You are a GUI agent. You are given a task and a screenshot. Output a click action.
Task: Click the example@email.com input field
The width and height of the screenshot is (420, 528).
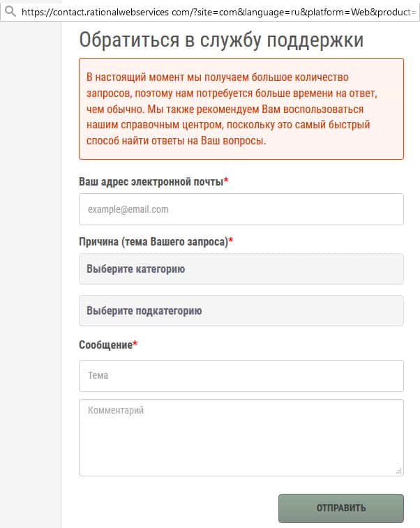pyautogui.click(x=241, y=209)
